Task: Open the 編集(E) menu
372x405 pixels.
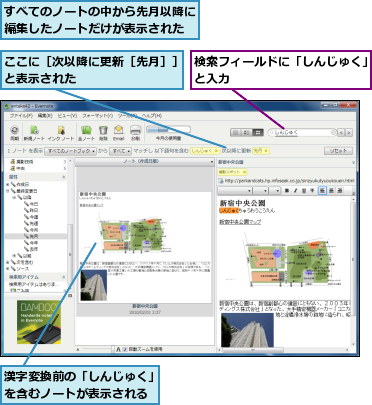Action: 45,116
